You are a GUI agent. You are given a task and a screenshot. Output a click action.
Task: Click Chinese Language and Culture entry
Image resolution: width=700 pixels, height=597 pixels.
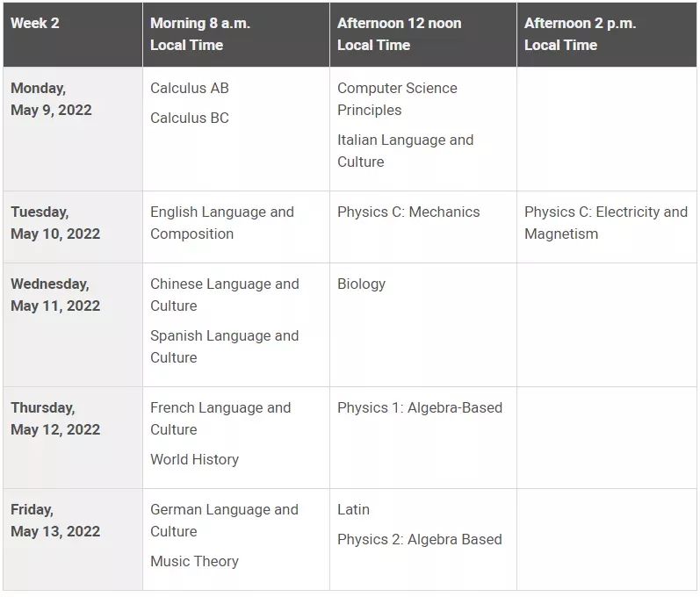[x=224, y=295]
